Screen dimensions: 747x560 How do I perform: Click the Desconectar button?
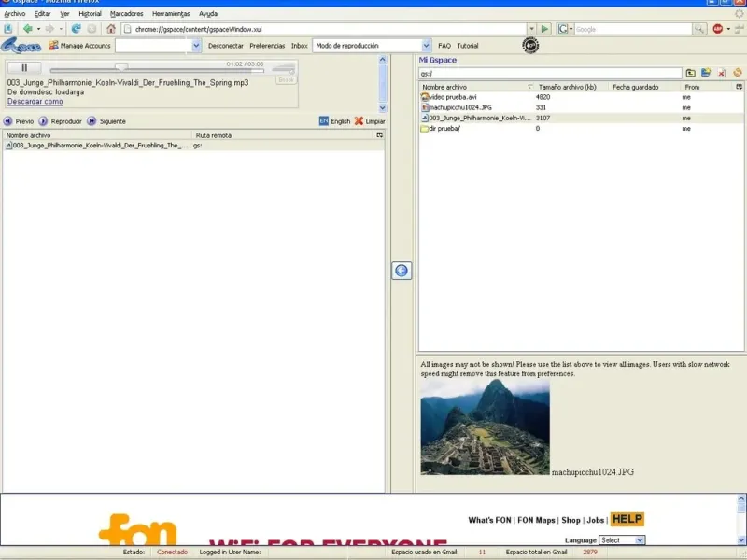pyautogui.click(x=226, y=46)
